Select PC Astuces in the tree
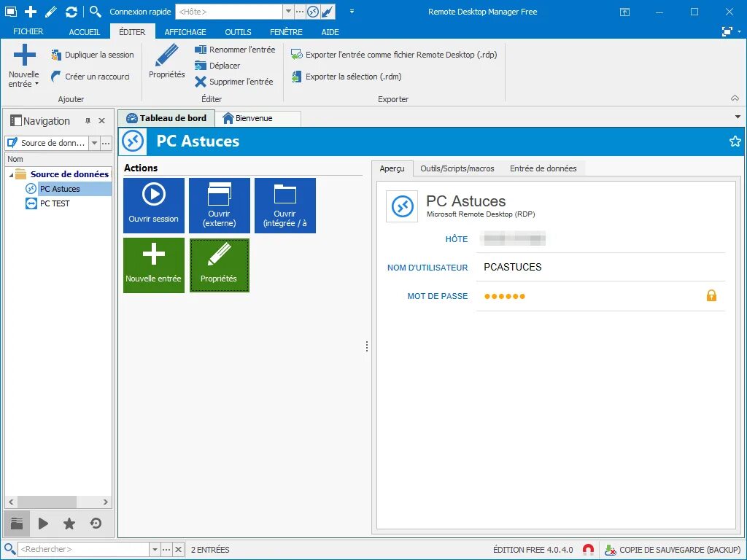Image resolution: width=747 pixels, height=560 pixels. tap(60, 189)
